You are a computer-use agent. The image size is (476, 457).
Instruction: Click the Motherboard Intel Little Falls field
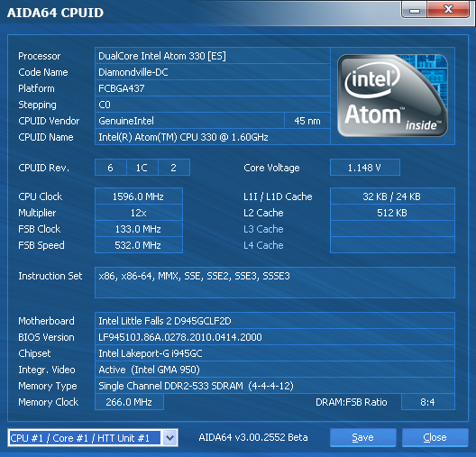[275, 321]
